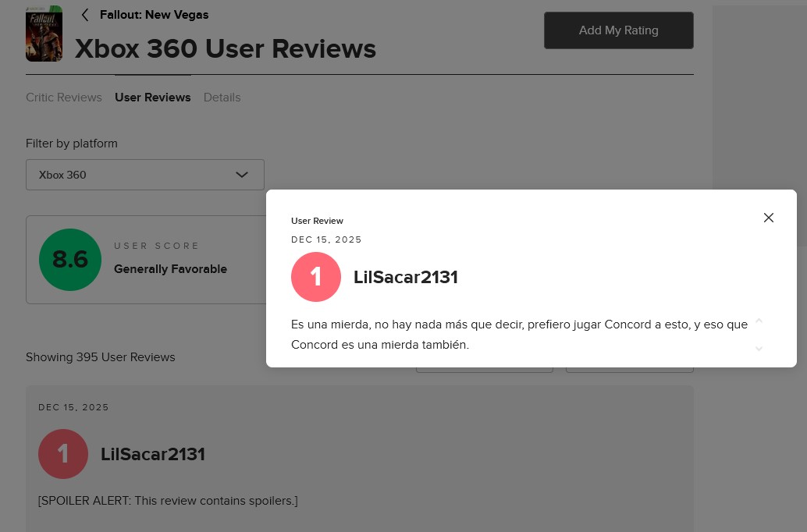
Task: Click the popup review scroll up arrow
Action: [759, 321]
